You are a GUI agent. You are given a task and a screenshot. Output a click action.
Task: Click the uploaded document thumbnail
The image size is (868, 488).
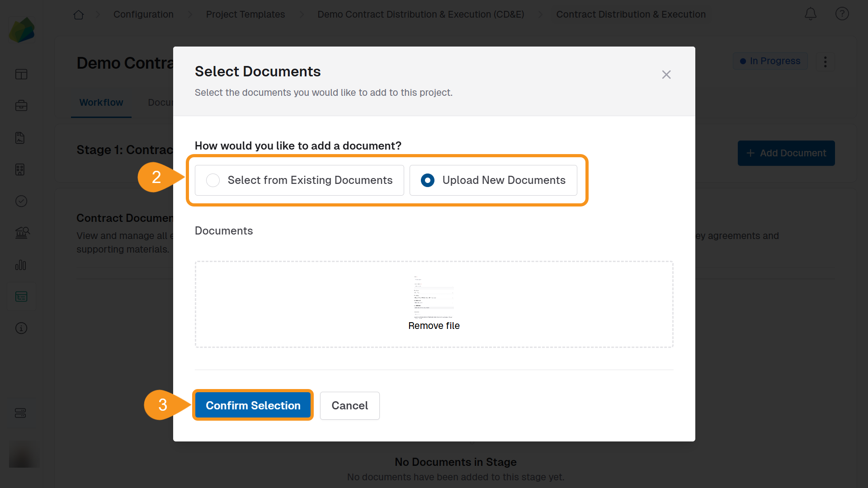pyautogui.click(x=434, y=296)
